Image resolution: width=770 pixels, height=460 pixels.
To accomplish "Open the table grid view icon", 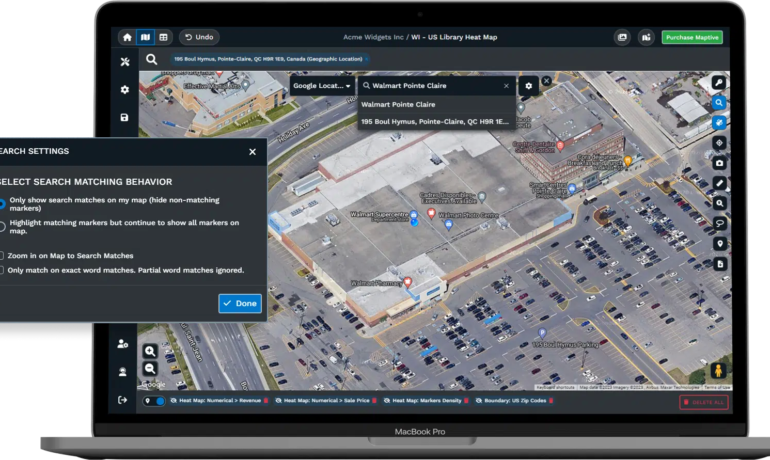I will point(163,37).
